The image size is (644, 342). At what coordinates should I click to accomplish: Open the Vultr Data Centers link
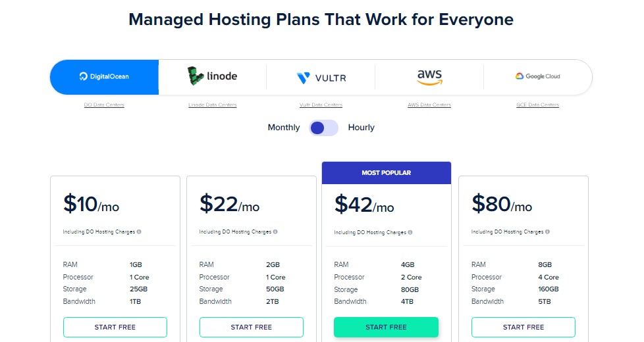pos(321,105)
